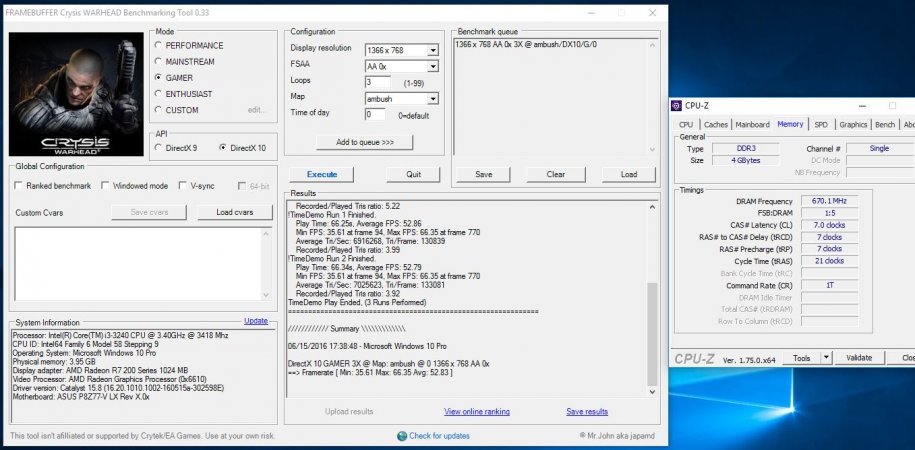Image resolution: width=915 pixels, height=450 pixels.
Task: Click the Crysis Warhead cover image
Action: pyautogui.click(x=76, y=94)
